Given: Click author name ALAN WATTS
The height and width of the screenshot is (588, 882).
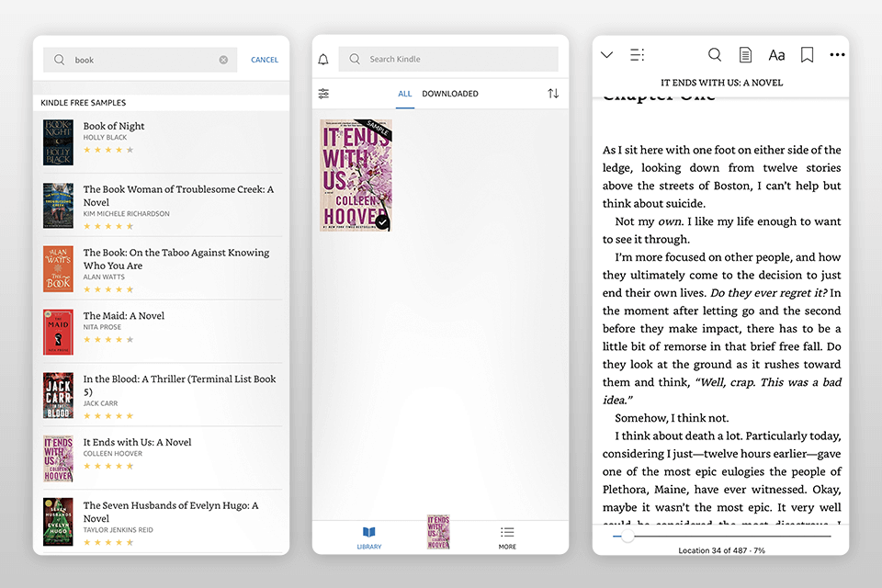Looking at the screenshot, I should coord(104,277).
